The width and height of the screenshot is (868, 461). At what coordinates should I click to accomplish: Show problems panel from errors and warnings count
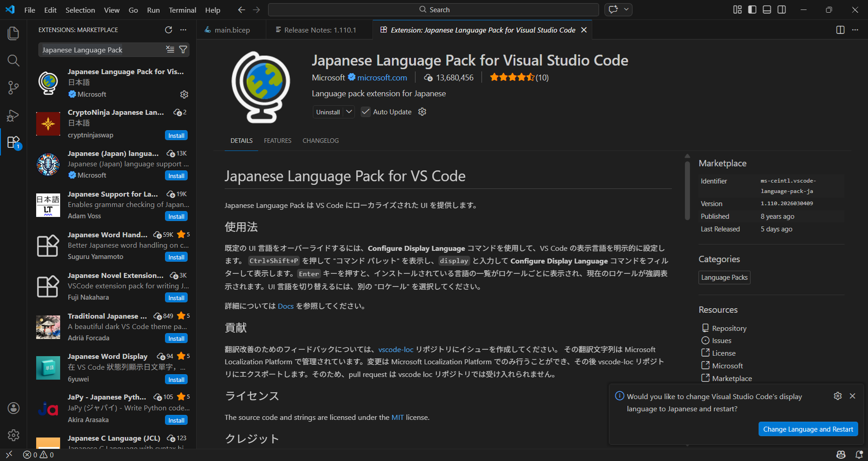pyautogui.click(x=38, y=455)
